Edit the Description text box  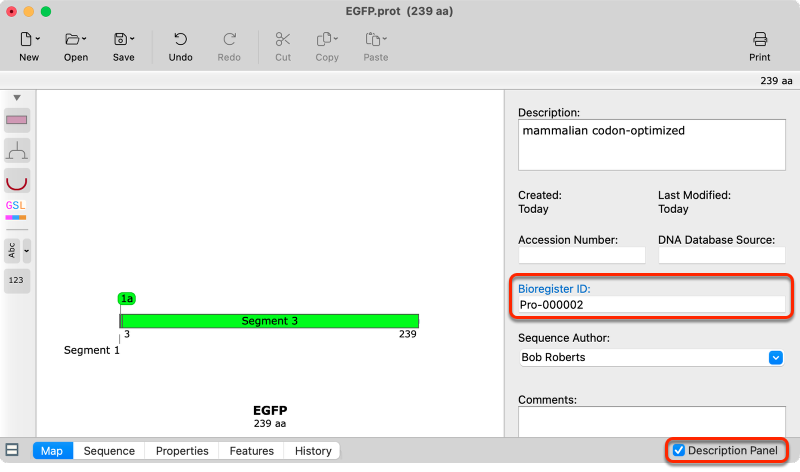coord(652,145)
